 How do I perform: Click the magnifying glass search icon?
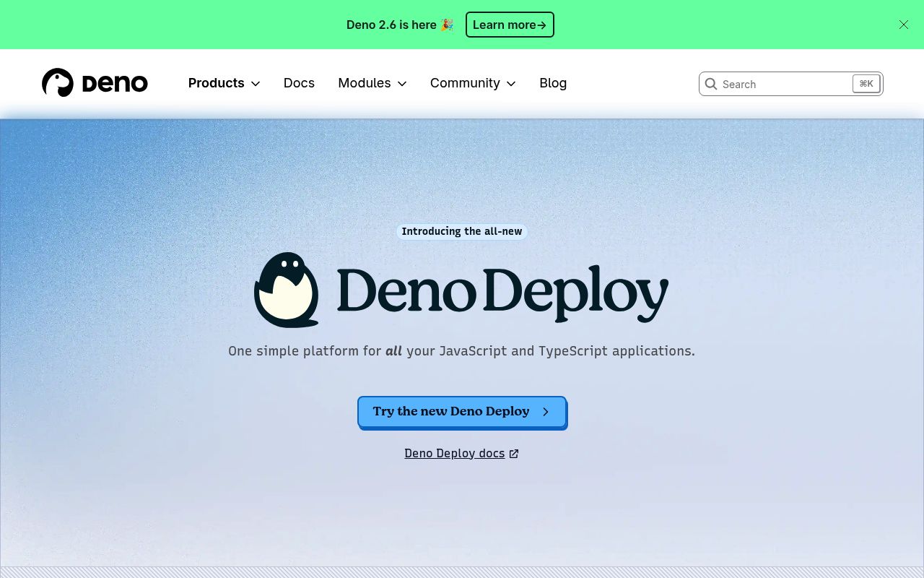click(x=711, y=84)
